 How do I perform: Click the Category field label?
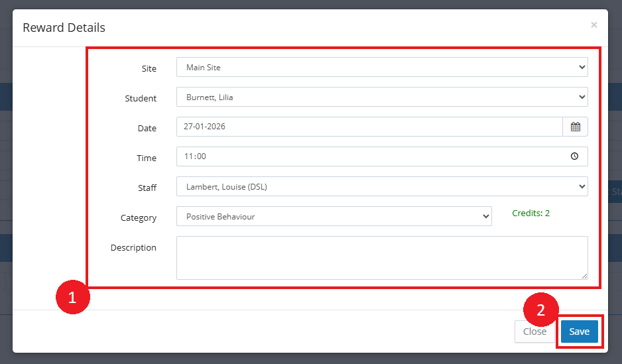(x=139, y=217)
